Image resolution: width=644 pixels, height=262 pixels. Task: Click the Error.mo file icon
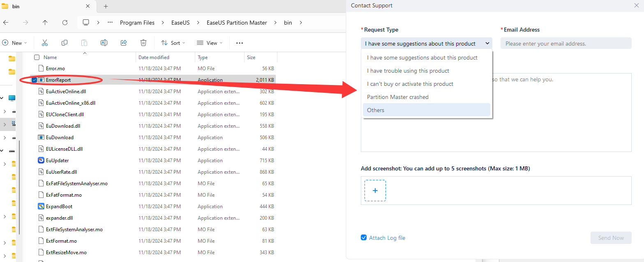[41, 69]
